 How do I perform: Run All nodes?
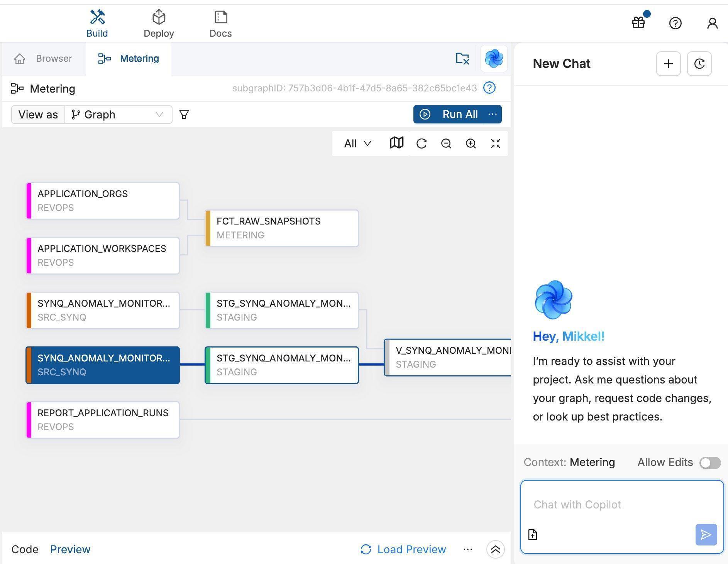tap(449, 114)
